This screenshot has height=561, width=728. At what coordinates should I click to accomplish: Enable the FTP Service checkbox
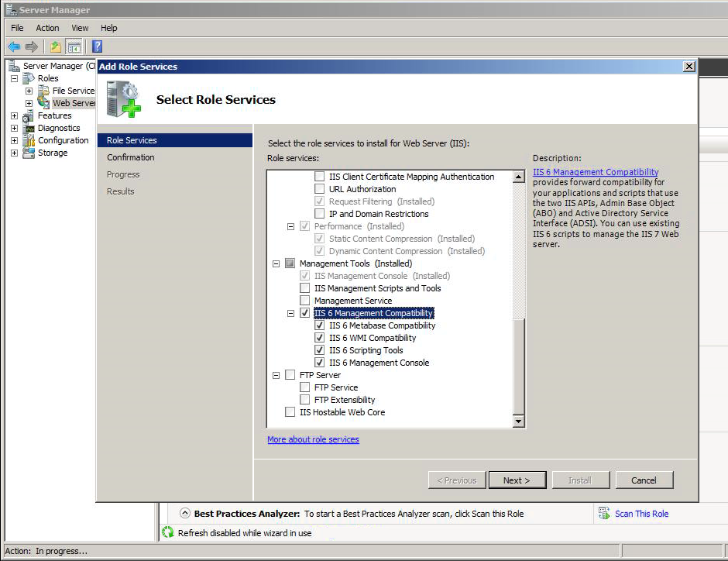point(305,387)
